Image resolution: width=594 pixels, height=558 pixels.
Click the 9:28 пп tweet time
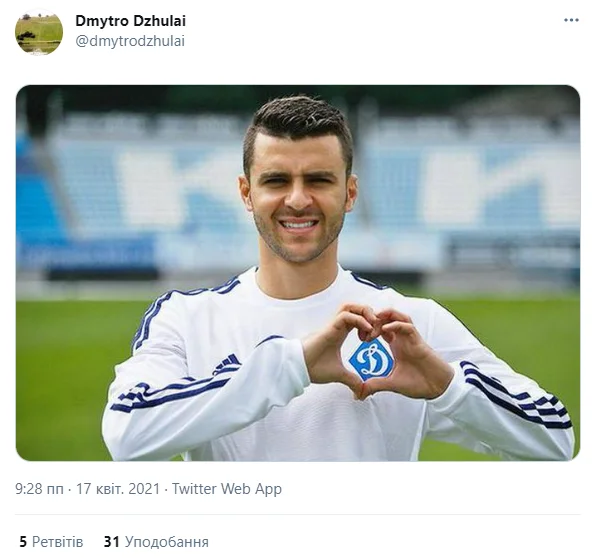(x=39, y=489)
